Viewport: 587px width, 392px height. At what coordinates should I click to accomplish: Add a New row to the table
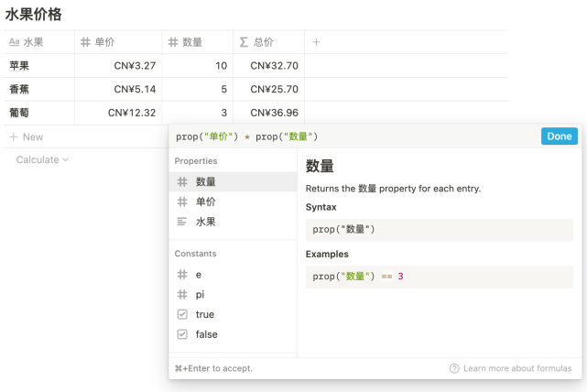tap(27, 136)
